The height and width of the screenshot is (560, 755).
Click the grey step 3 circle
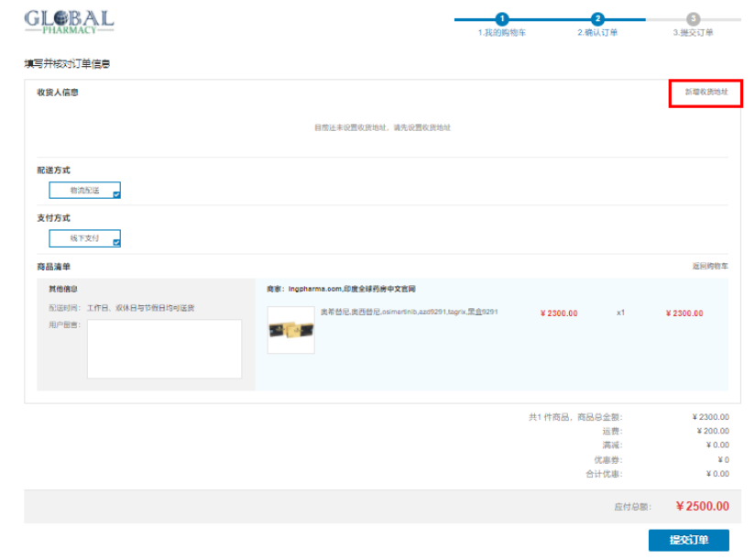[x=694, y=19]
